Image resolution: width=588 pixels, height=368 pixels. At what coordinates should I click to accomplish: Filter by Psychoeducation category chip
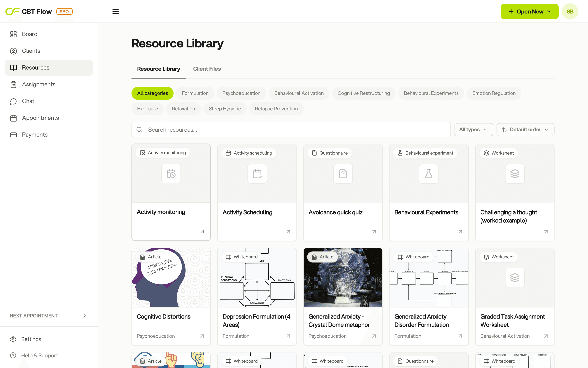tap(241, 93)
